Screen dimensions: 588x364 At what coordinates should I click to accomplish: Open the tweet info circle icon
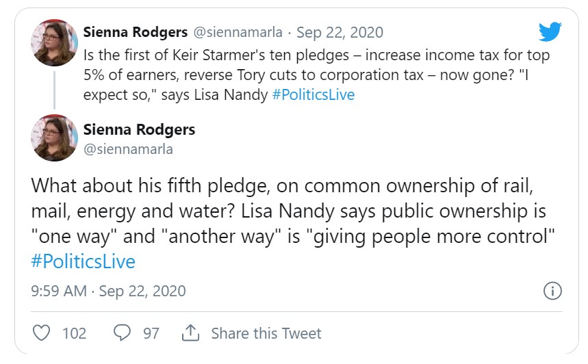pyautogui.click(x=552, y=291)
